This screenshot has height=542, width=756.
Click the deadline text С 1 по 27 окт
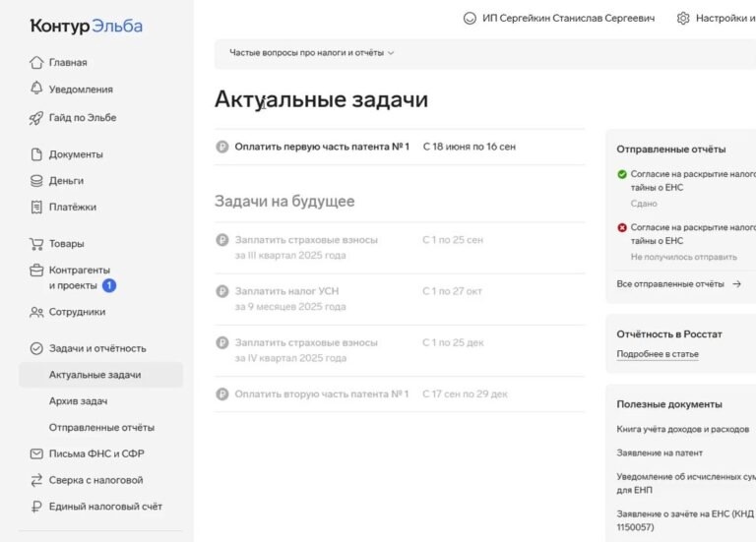(452, 291)
